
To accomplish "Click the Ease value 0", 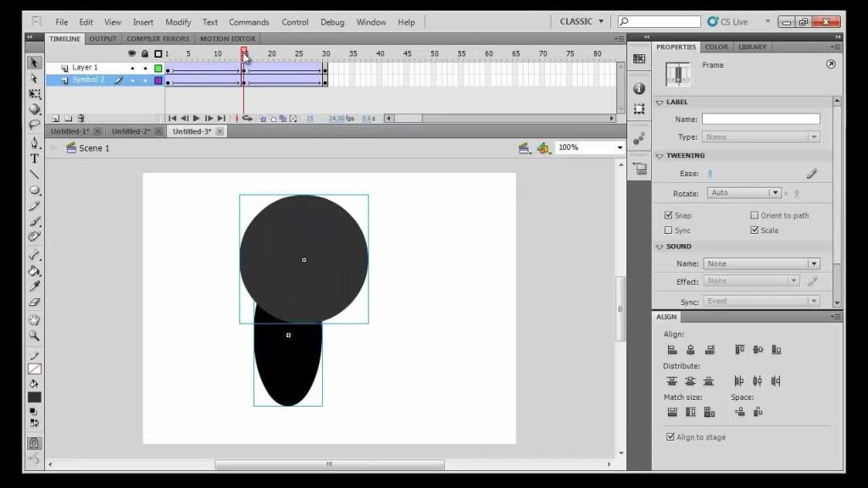I will 709,174.
